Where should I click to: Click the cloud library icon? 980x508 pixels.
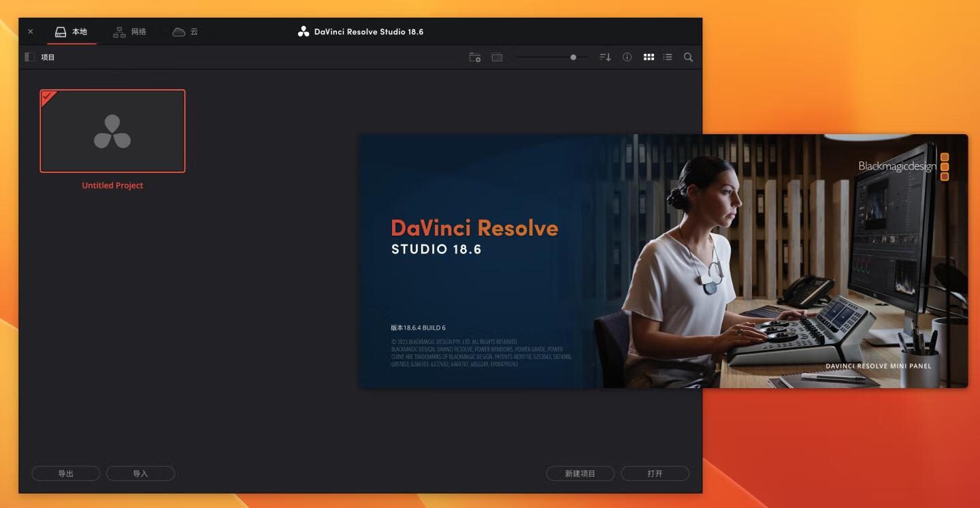tap(178, 32)
